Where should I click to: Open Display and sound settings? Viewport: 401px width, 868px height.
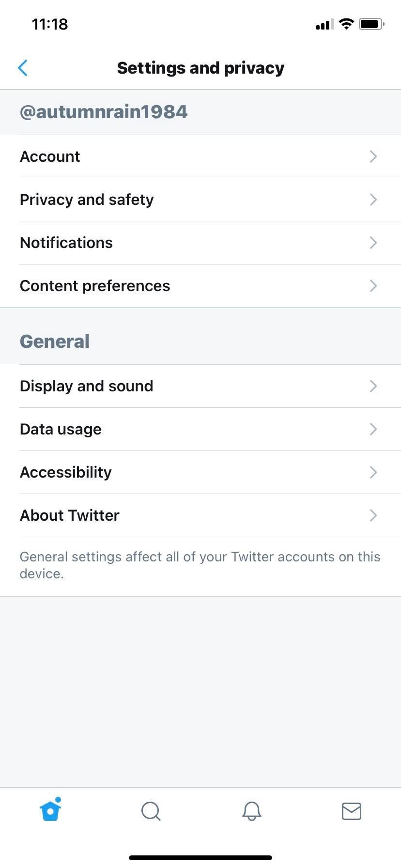point(200,386)
